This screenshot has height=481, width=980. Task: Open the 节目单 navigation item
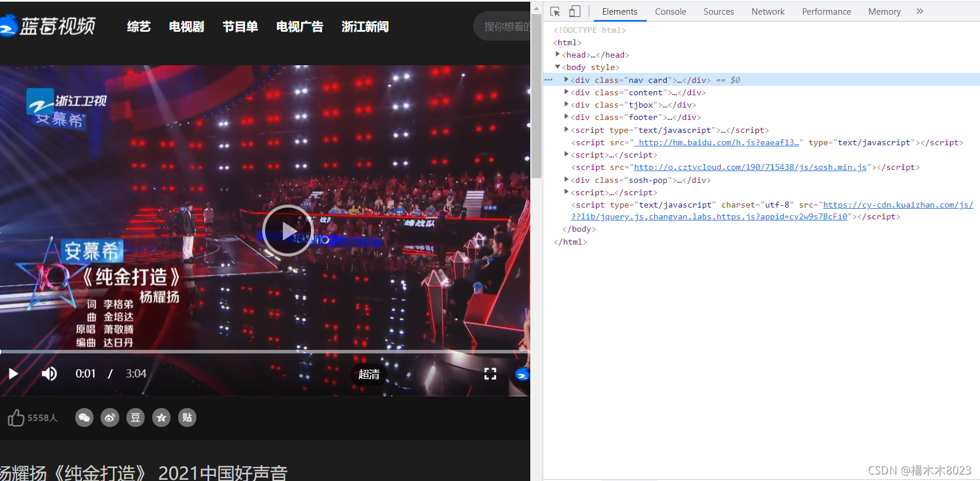point(240,26)
